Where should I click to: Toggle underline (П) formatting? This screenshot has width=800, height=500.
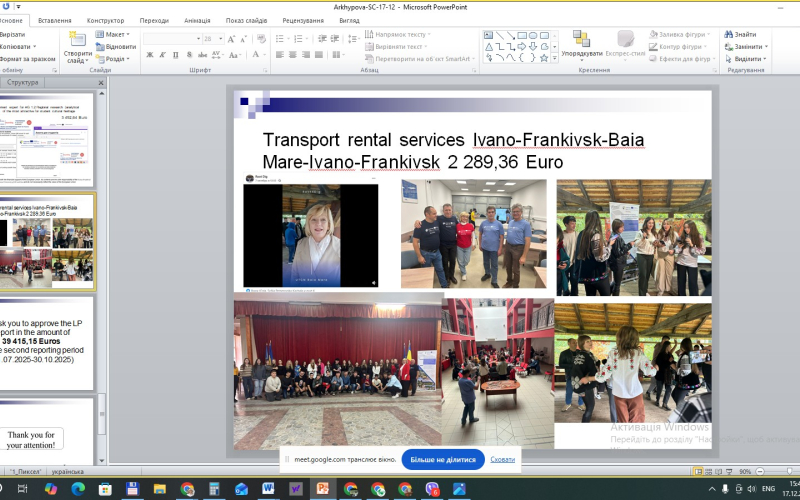176,55
